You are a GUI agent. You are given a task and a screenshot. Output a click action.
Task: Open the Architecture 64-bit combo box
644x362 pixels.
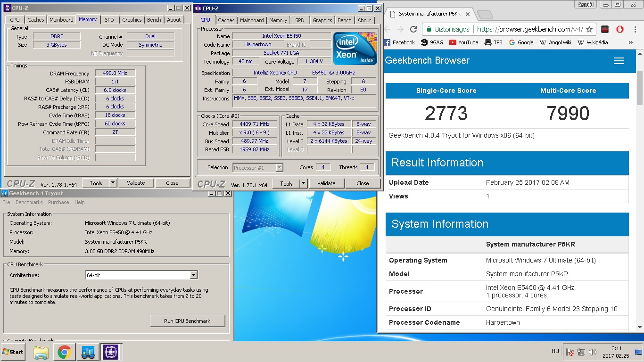[141, 275]
